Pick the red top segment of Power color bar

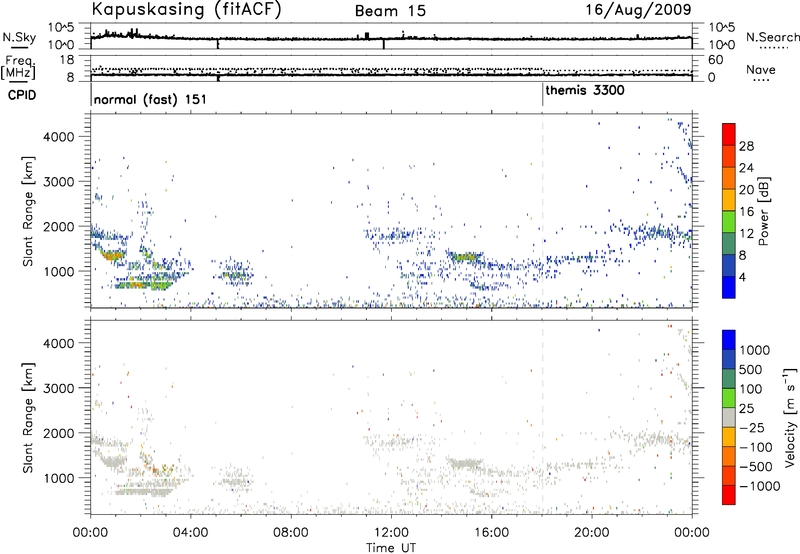pos(729,134)
